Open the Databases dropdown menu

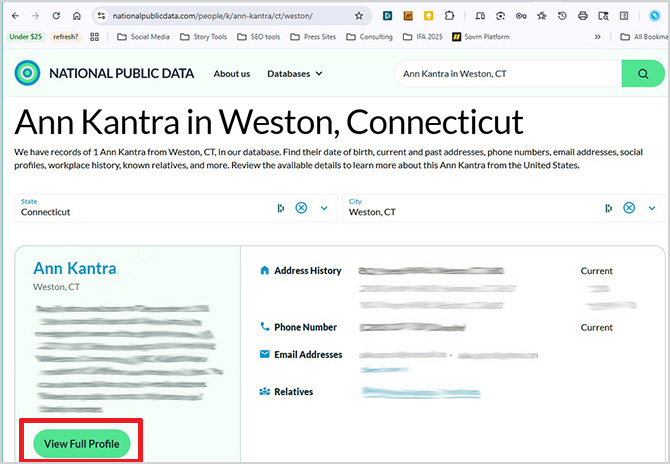click(x=295, y=74)
